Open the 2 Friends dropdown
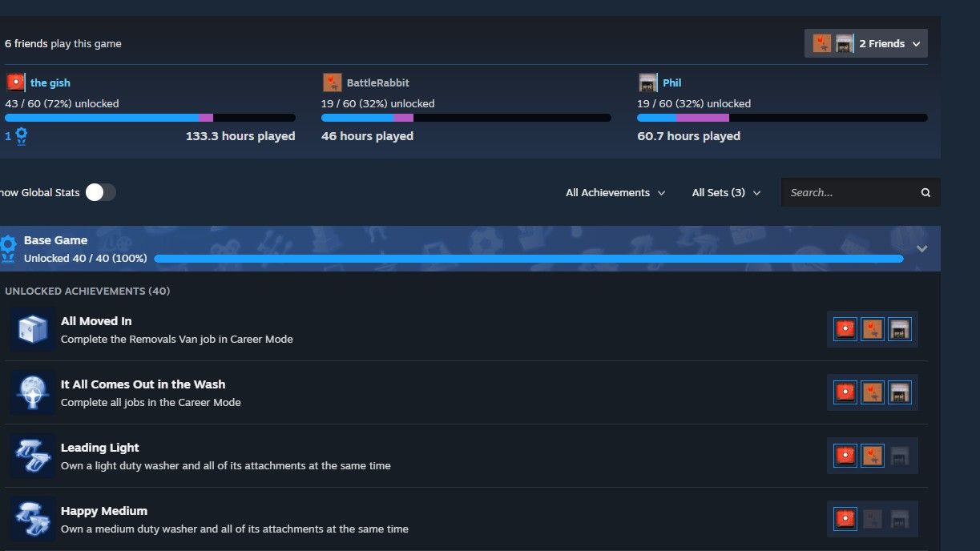The height and width of the screenshot is (551, 980). [x=866, y=43]
